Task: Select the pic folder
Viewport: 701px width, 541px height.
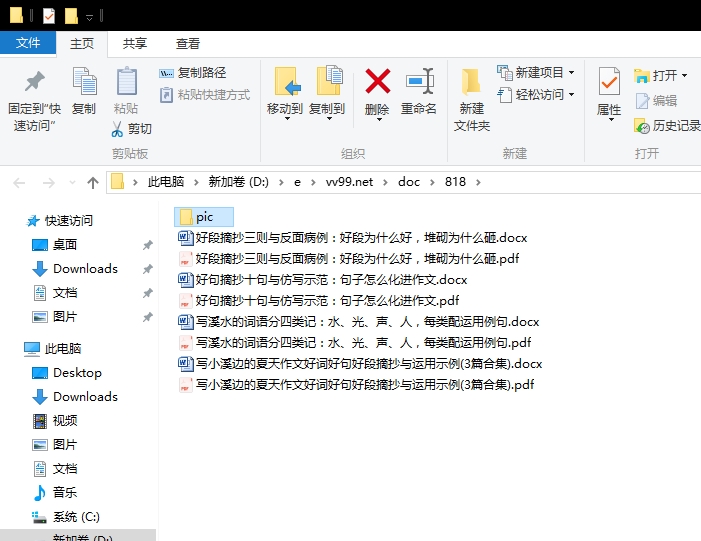Action: click(204, 217)
